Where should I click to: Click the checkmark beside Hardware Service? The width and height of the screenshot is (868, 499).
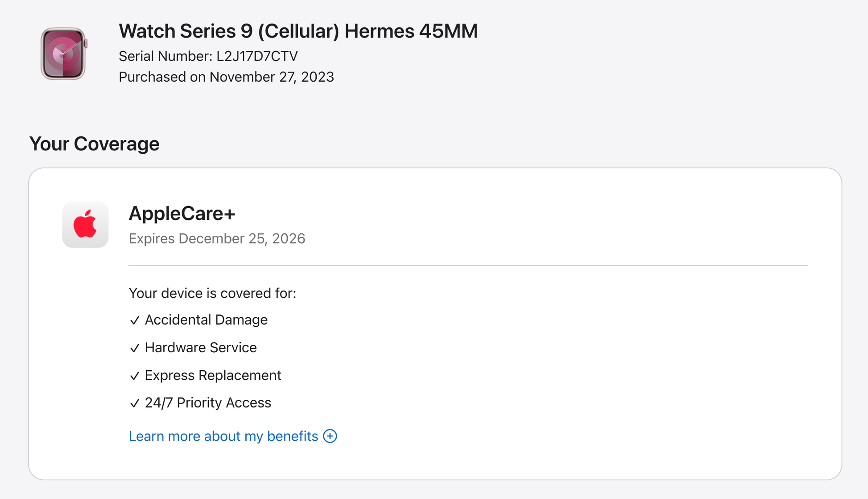pyautogui.click(x=134, y=348)
